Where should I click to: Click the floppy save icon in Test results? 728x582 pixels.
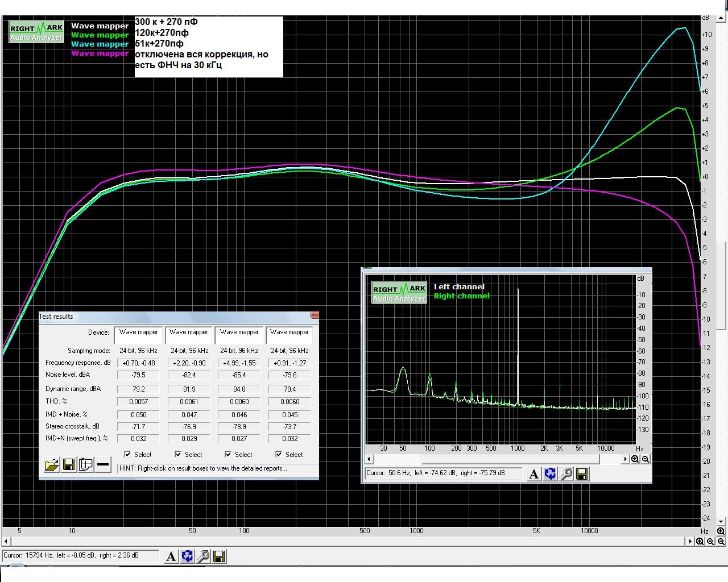coord(68,465)
